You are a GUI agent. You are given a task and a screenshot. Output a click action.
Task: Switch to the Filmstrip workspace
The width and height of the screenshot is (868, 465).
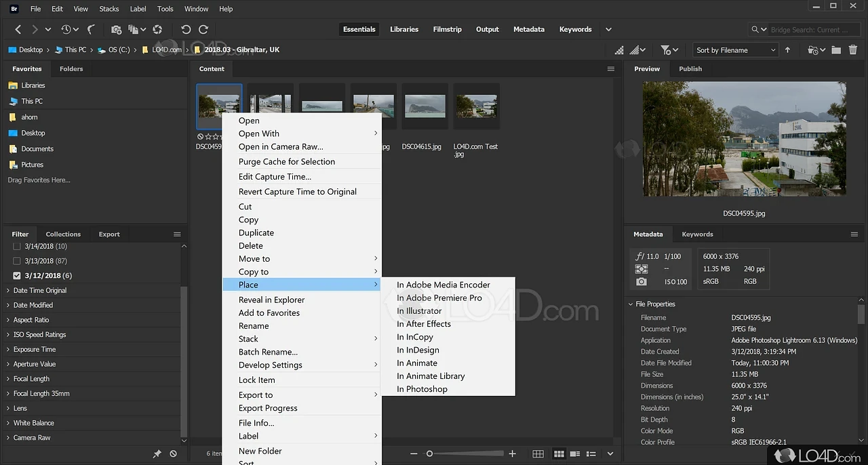pyautogui.click(x=447, y=29)
